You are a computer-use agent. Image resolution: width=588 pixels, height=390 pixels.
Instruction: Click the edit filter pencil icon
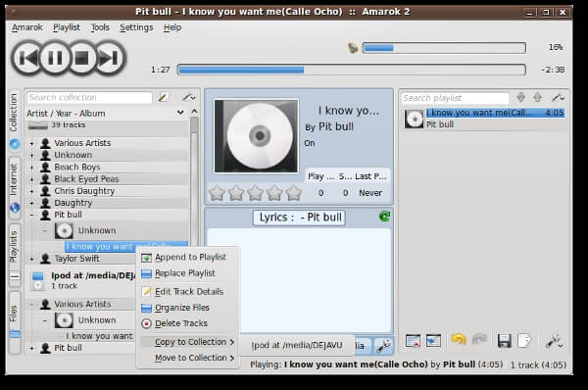point(163,98)
